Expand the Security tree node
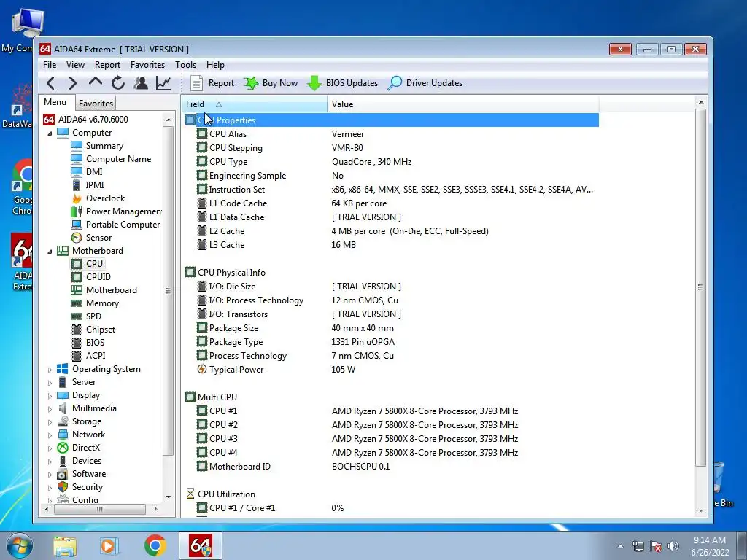This screenshot has height=560, width=747. (x=50, y=488)
